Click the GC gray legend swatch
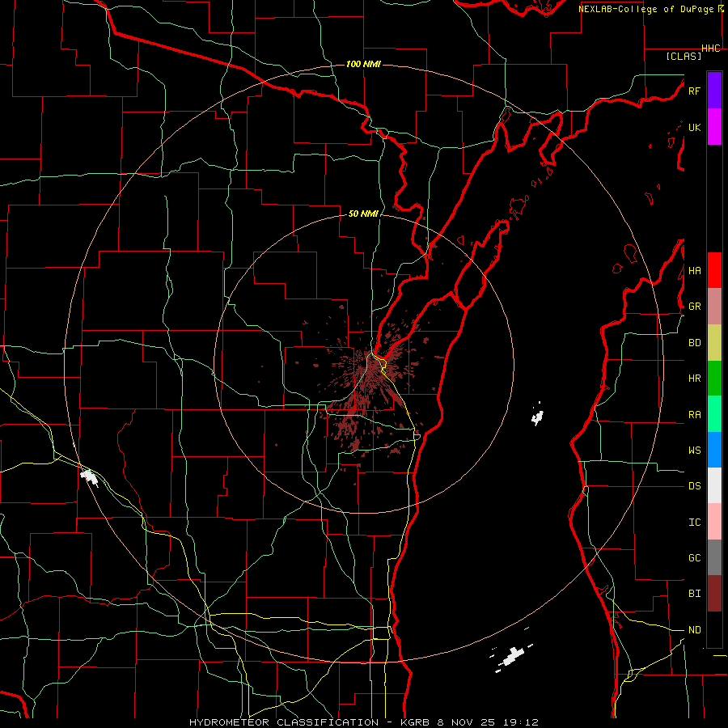This screenshot has height=728, width=728. (x=714, y=557)
